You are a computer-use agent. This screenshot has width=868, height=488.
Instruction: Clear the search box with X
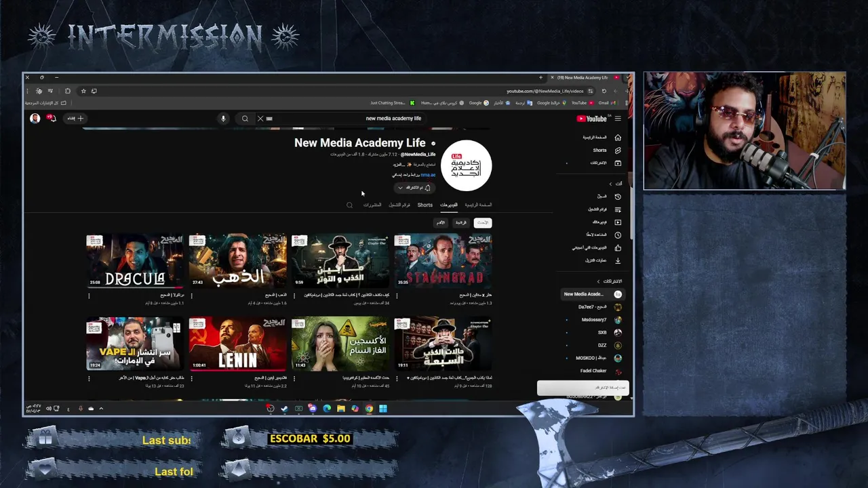(x=260, y=119)
